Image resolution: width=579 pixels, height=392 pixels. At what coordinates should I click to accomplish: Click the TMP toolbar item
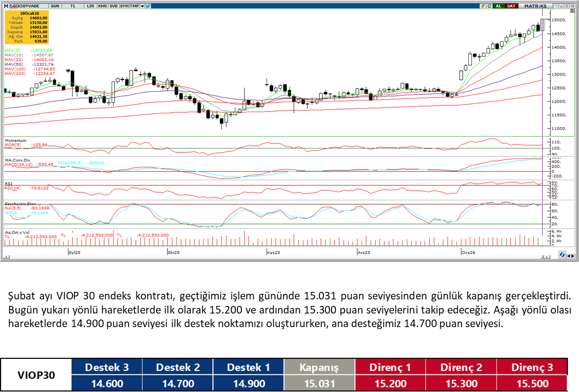pos(134,6)
